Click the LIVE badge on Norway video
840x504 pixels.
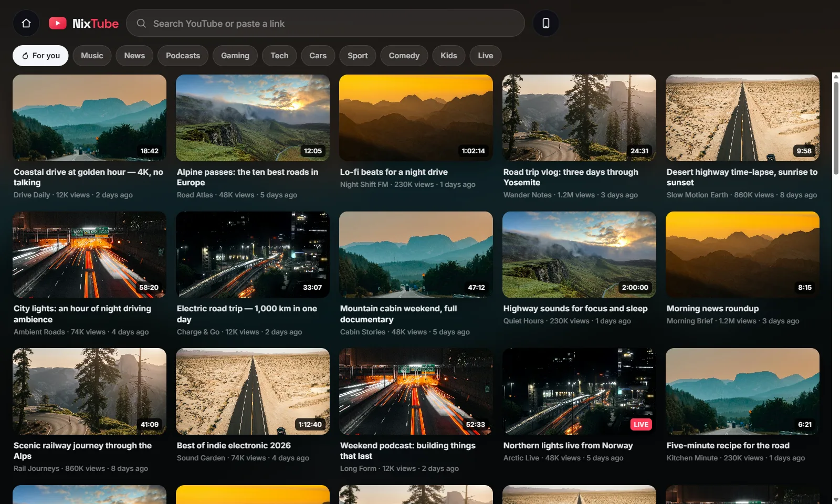pos(641,424)
